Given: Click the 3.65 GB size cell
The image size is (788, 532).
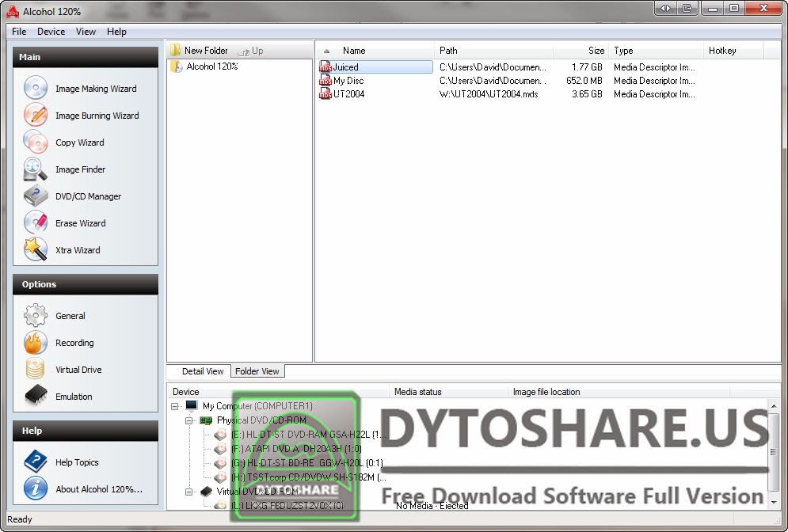Looking at the screenshot, I should coord(587,94).
